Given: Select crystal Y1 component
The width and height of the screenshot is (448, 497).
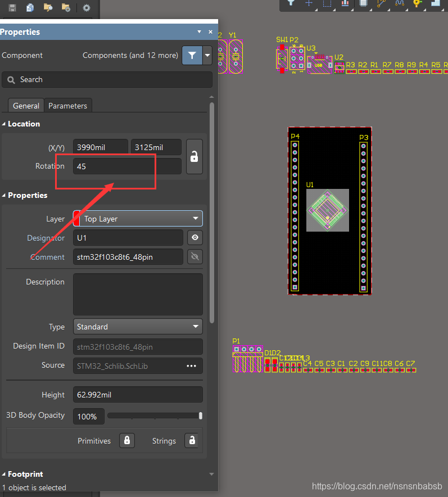Looking at the screenshot, I should [x=236, y=56].
